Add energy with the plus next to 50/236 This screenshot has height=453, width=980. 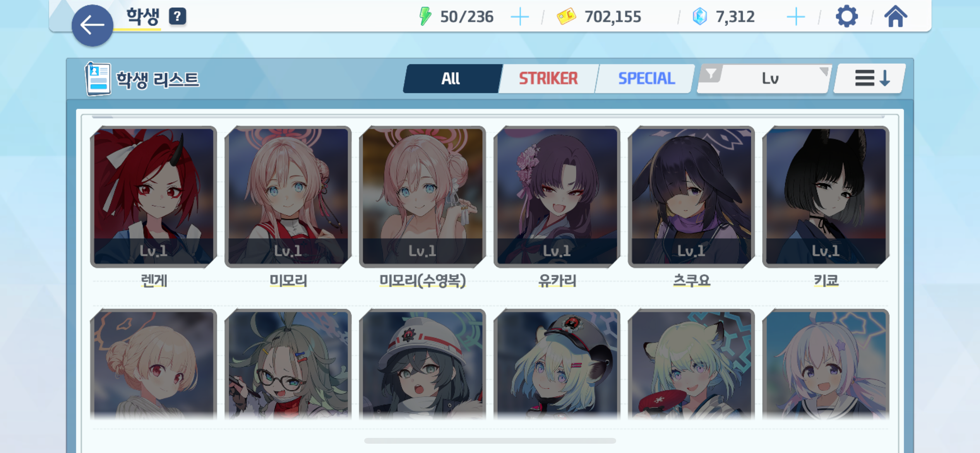(x=519, y=17)
